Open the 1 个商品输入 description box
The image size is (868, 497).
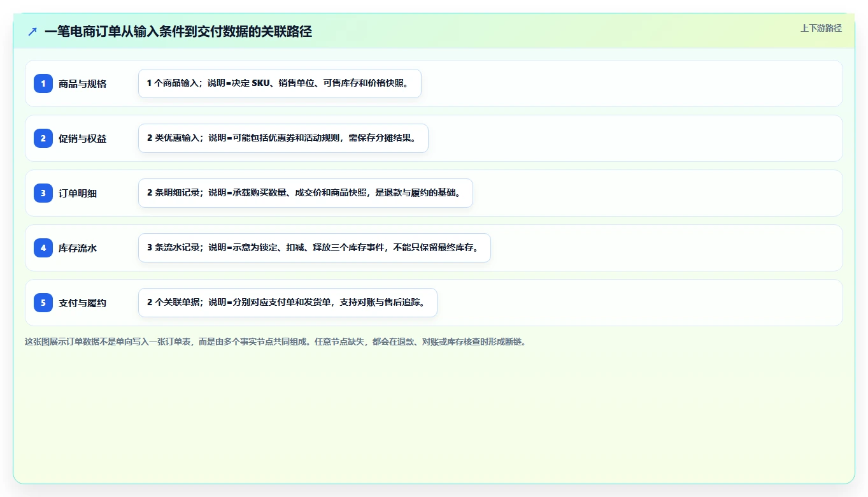coord(280,83)
